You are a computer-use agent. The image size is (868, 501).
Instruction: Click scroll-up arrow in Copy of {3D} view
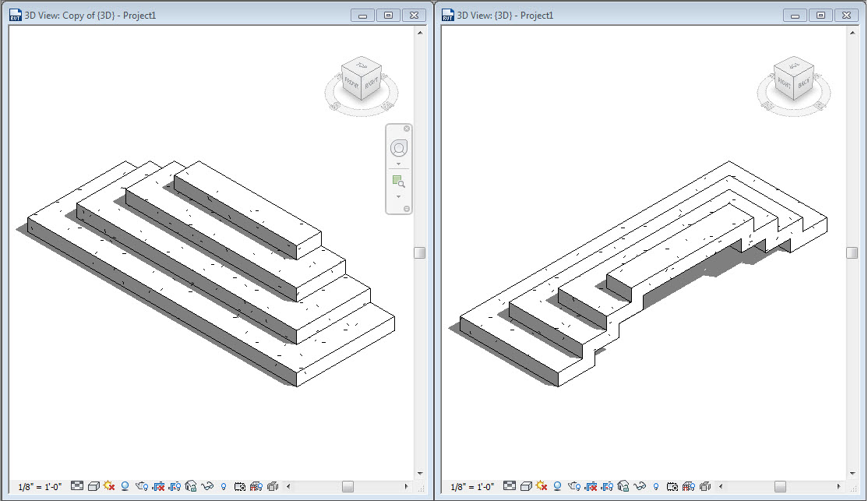click(420, 33)
